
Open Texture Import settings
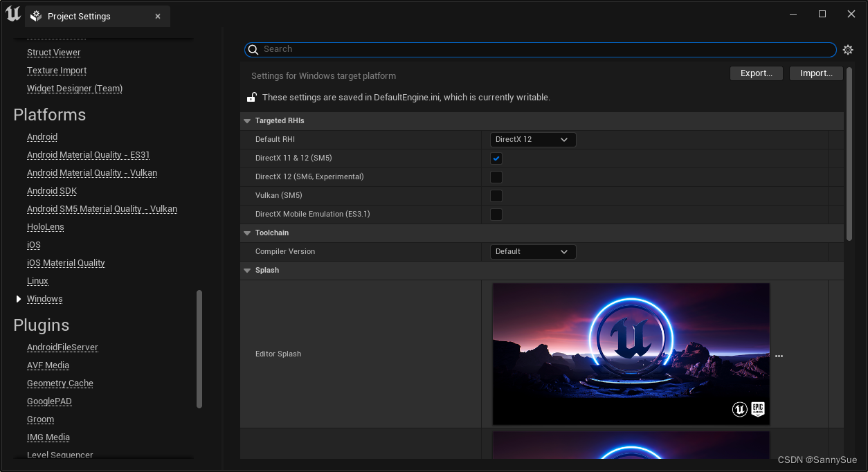pos(57,71)
